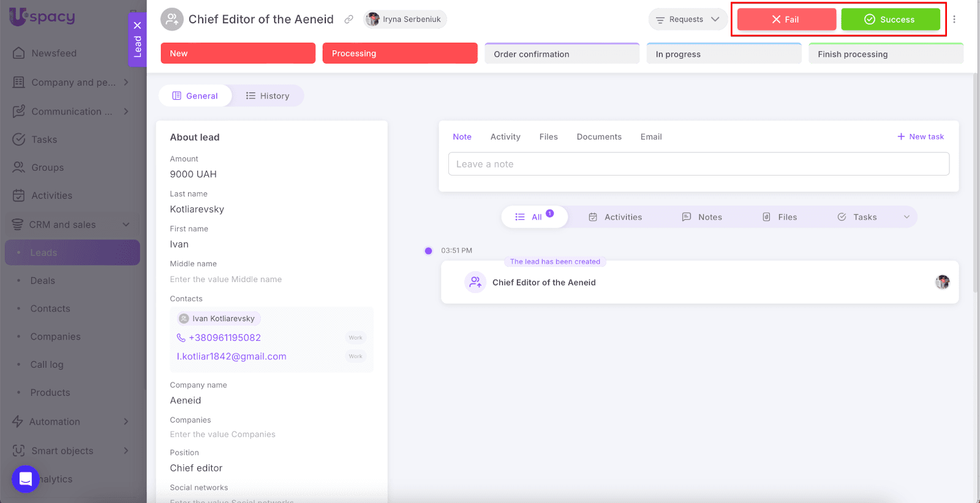Screen dimensions: 980x503
Task: Open the three-dot more options menu
Action: 954,20
